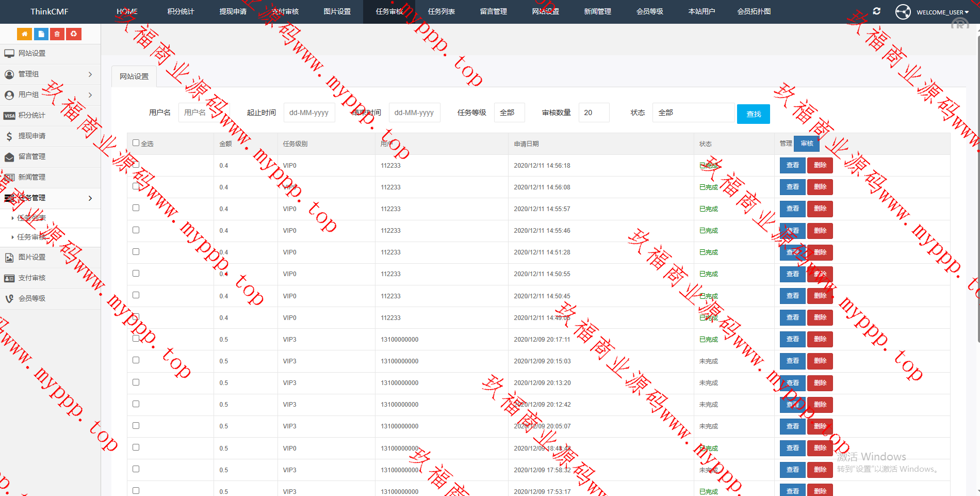Toggle the 全选 select-all checkbox
This screenshot has height=496, width=980.
[136, 143]
